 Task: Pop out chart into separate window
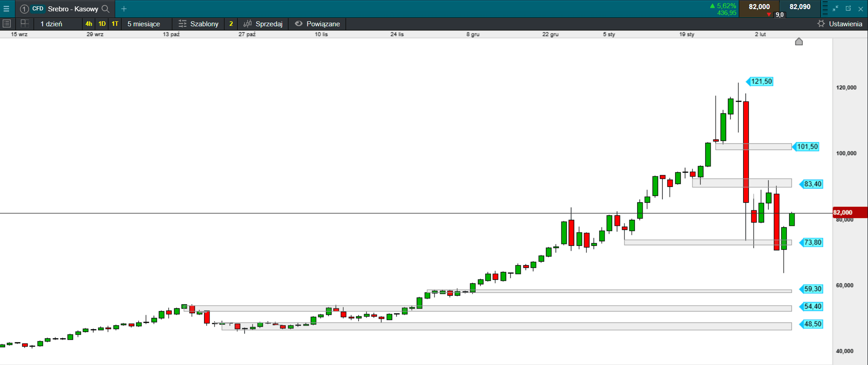pyautogui.click(x=848, y=9)
